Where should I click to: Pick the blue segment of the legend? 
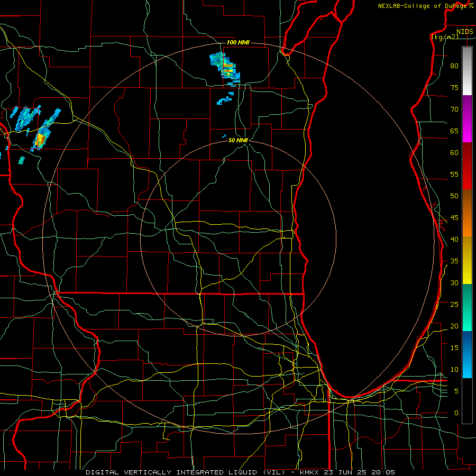click(x=467, y=354)
